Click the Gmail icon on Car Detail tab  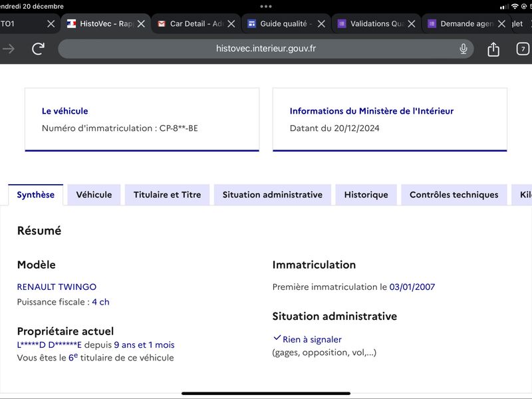coord(162,24)
